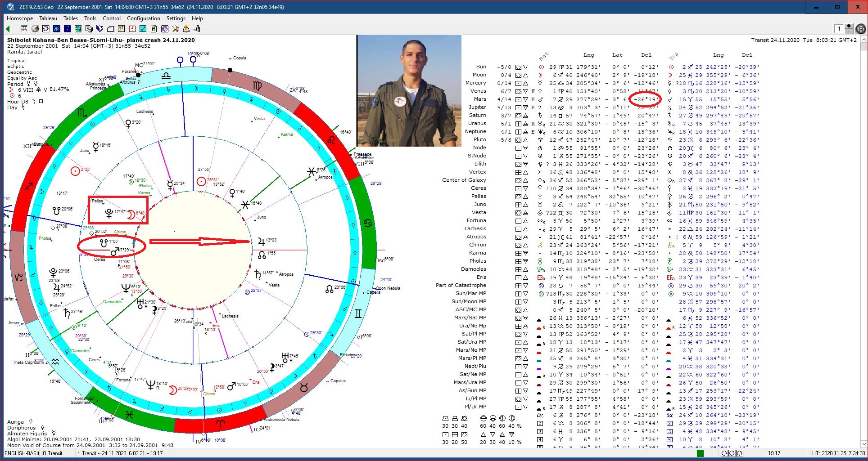Click the globe atlas toolbar icon
This screenshot has height=461, width=868.
tap(35, 29)
